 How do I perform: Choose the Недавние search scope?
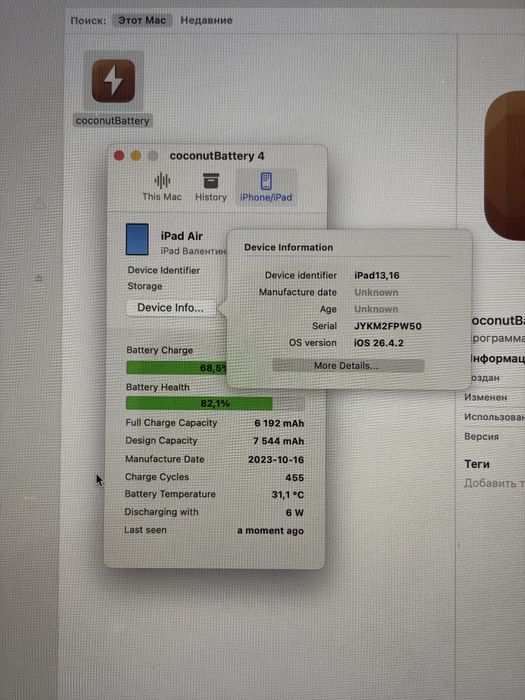(206, 20)
